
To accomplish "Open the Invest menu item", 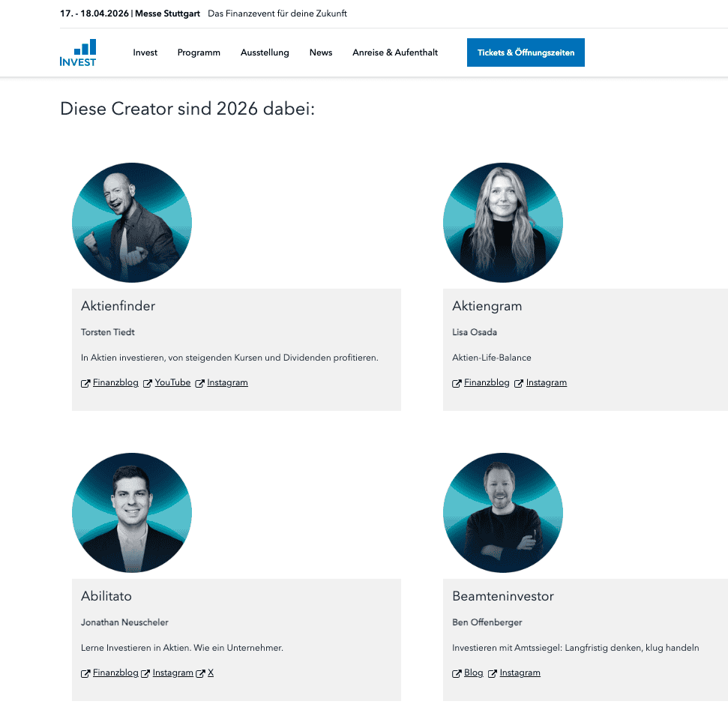I will pyautogui.click(x=145, y=52).
